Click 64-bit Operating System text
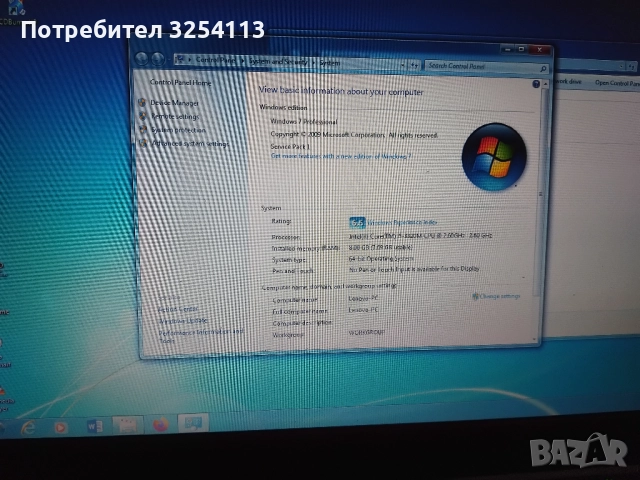The height and width of the screenshot is (480, 640). [x=381, y=258]
